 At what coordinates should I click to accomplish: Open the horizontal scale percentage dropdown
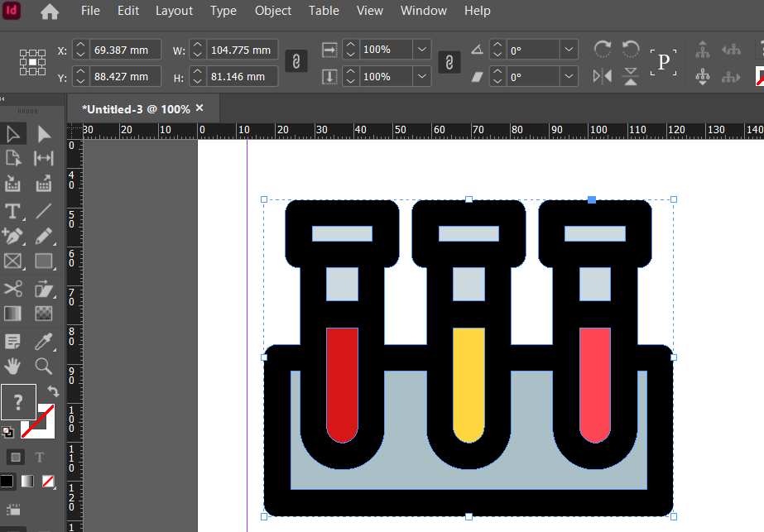420,49
